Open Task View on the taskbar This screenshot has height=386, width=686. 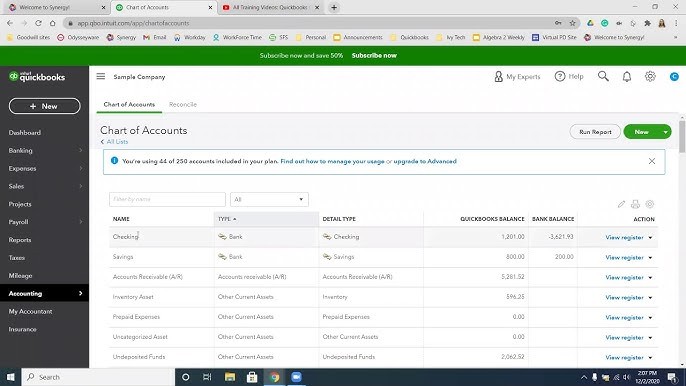[207, 377]
